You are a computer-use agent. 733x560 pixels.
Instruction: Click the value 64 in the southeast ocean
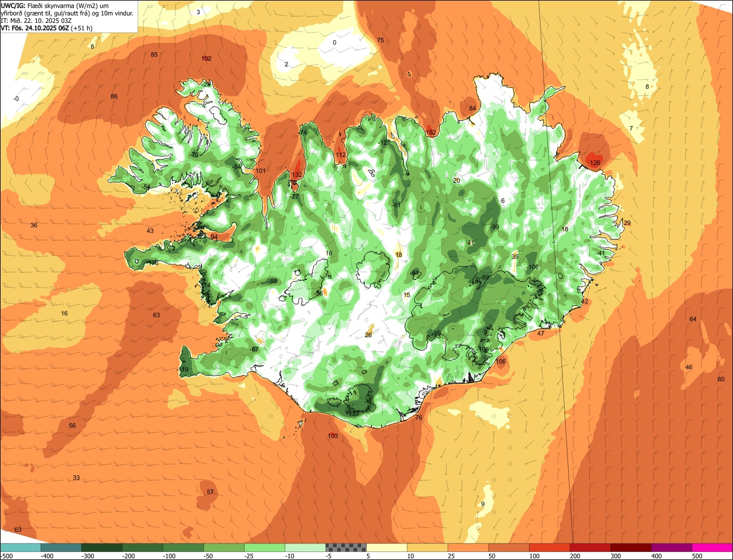[x=693, y=320]
